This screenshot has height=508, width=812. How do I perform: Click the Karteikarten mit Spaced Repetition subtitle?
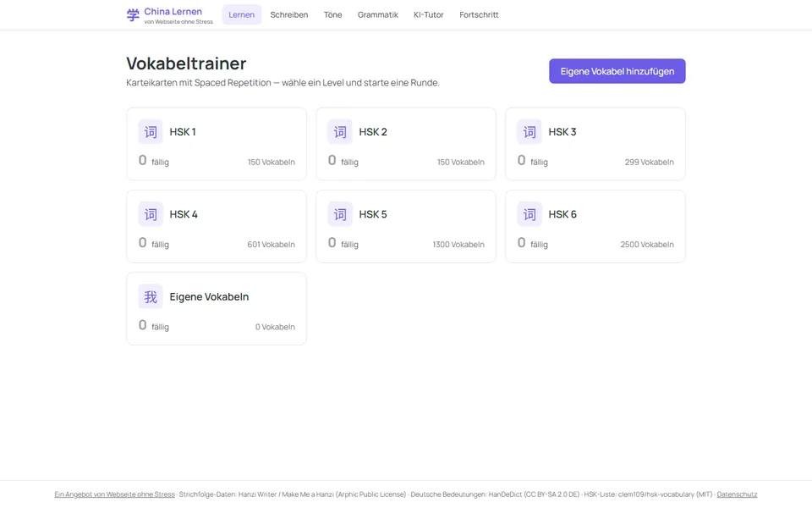pos(283,83)
